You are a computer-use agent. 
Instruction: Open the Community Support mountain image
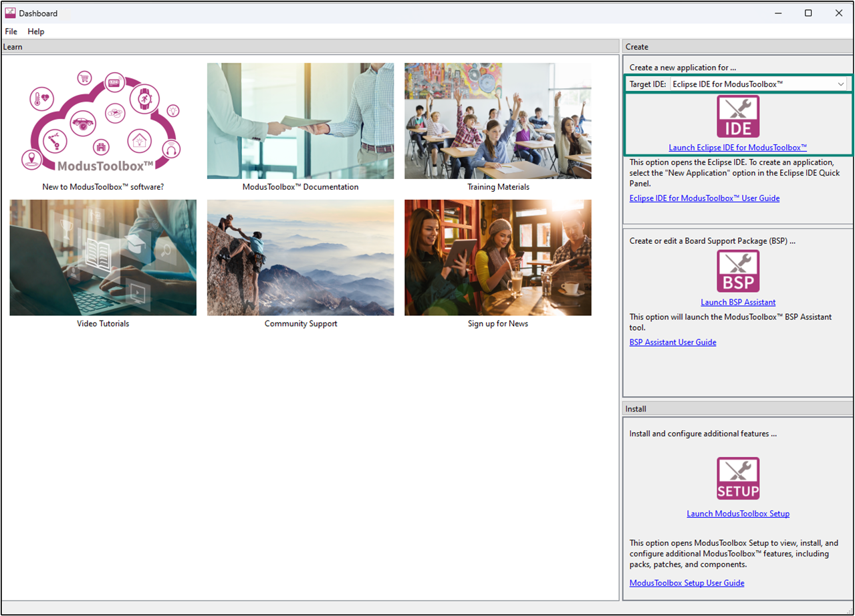300,257
